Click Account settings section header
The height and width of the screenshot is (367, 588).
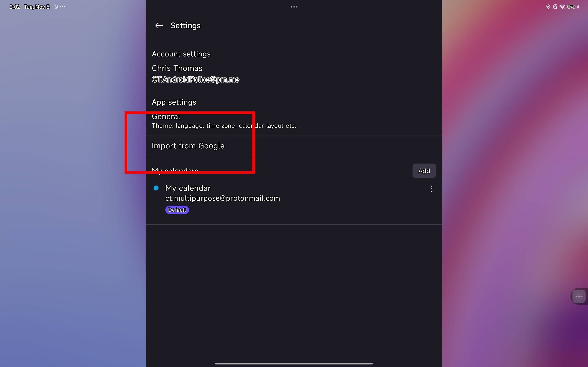click(x=181, y=54)
